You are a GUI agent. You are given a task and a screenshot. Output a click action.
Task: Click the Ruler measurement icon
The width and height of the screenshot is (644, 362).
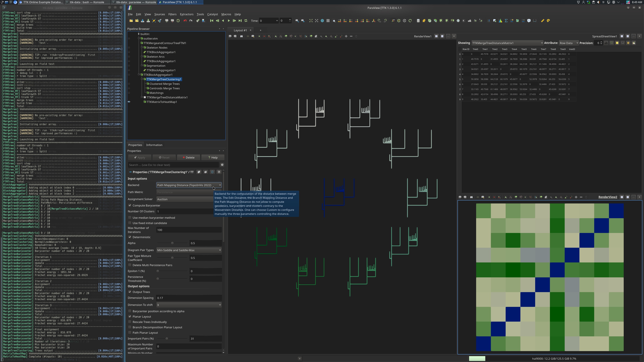tap(543, 21)
